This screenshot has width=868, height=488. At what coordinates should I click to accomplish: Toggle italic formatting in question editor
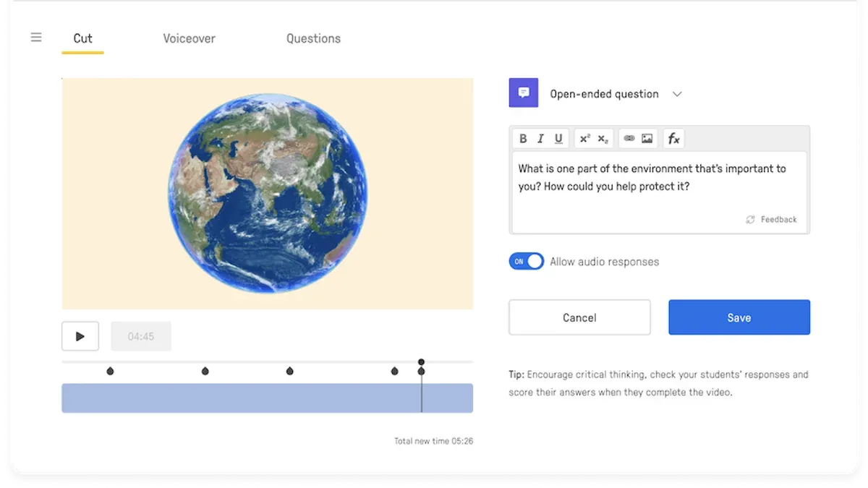pos(540,139)
